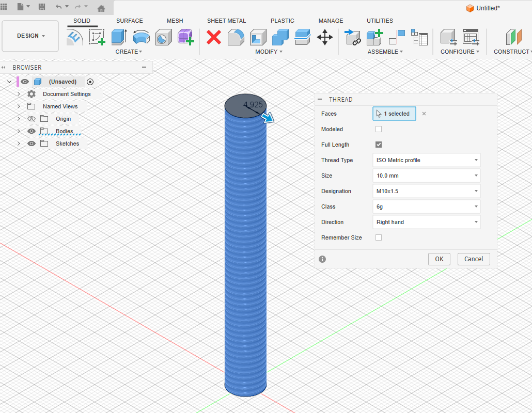This screenshot has width=532, height=413.
Task: Click the red X Delete tool
Action: point(214,37)
